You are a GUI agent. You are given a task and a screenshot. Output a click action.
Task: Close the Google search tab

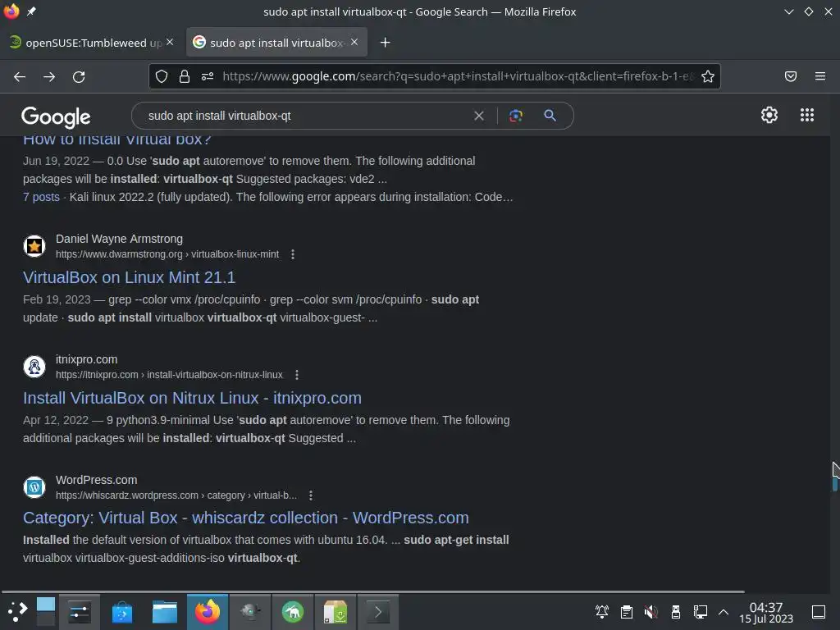click(354, 42)
